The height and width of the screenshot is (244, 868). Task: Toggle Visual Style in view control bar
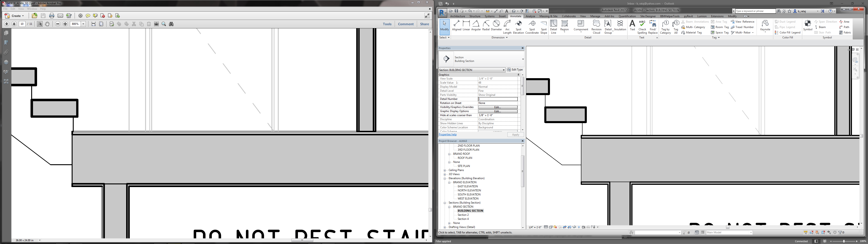(551, 227)
